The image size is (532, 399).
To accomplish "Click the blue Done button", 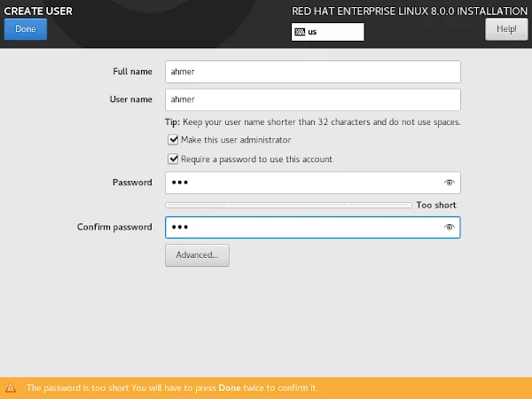I will (26, 29).
